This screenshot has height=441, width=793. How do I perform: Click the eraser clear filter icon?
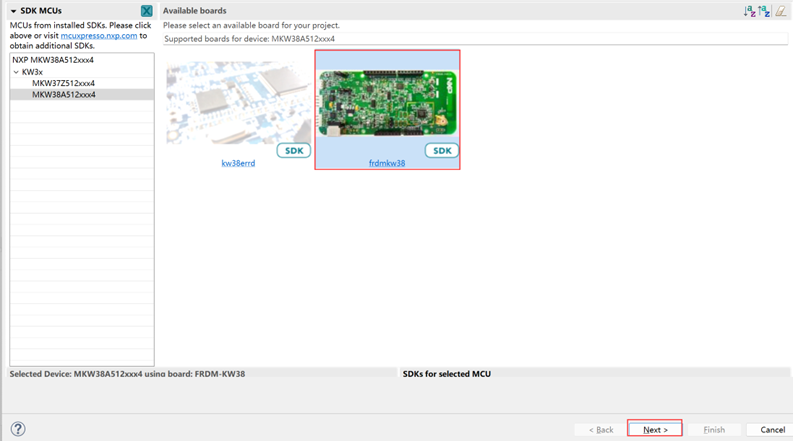[780, 11]
